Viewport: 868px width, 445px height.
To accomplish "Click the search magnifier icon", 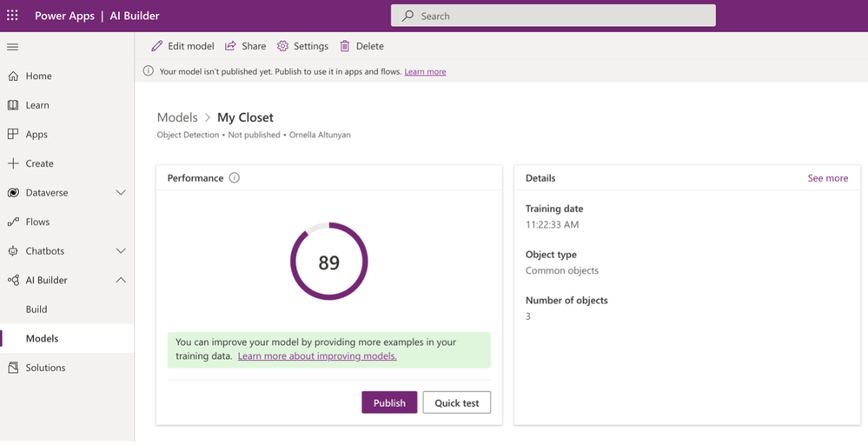I will 408,16.
